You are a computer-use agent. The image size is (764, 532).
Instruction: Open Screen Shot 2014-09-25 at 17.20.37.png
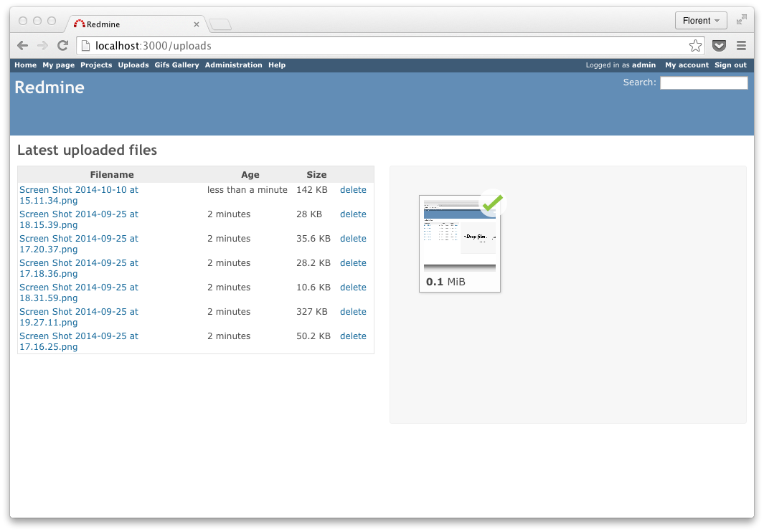coord(78,244)
